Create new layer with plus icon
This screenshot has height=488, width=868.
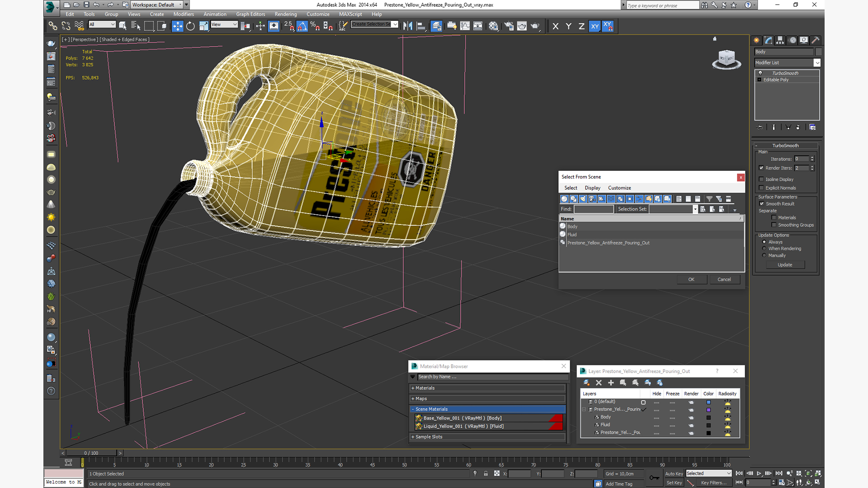tap(611, 383)
